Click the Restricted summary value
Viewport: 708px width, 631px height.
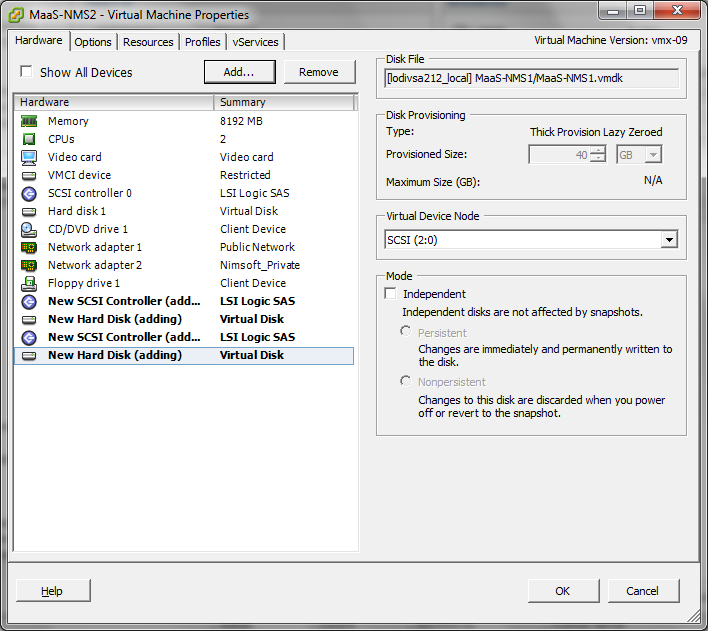coord(245,175)
